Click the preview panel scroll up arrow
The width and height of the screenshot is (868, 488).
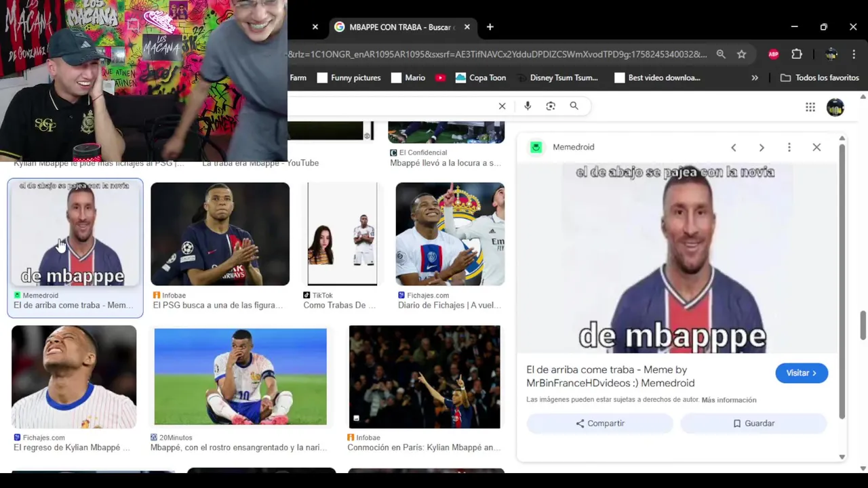[x=842, y=138]
